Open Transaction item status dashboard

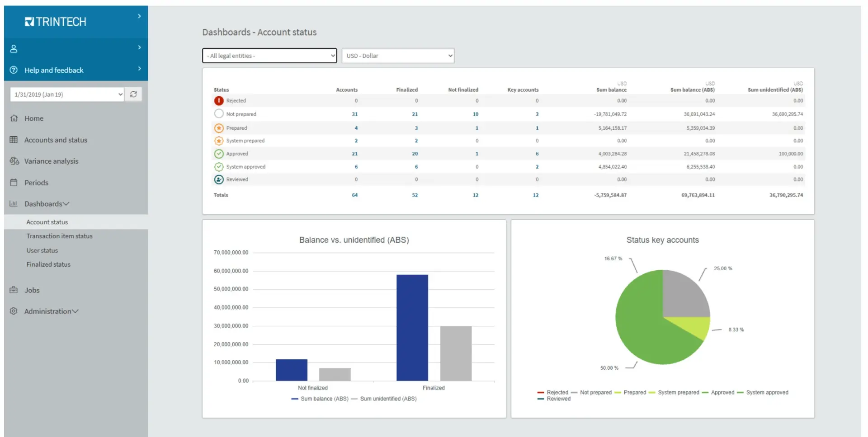pyautogui.click(x=59, y=236)
